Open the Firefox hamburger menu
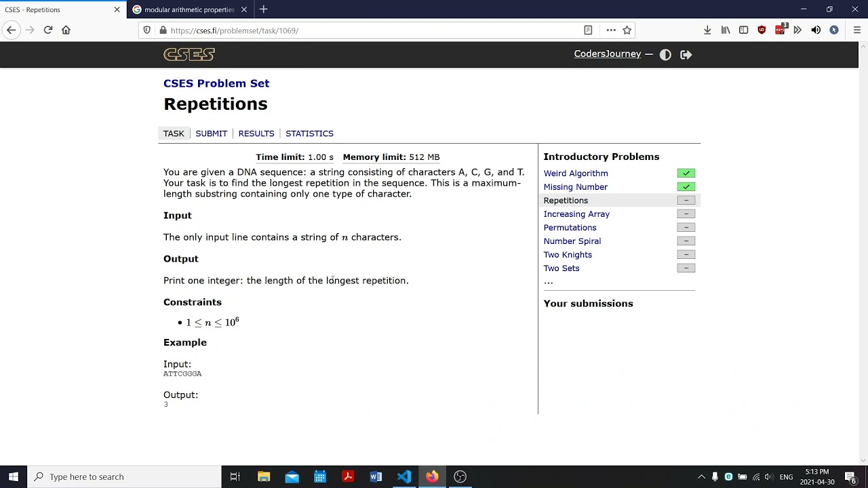The image size is (868, 488). tap(856, 30)
